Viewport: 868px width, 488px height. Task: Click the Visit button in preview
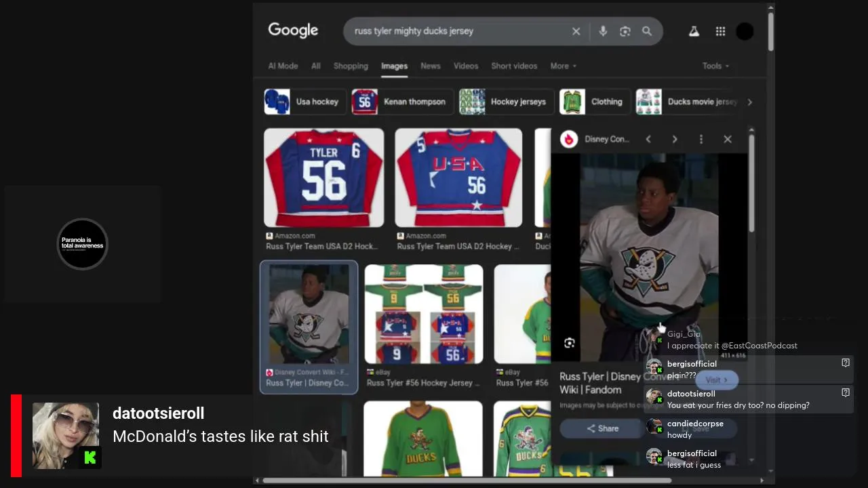pyautogui.click(x=715, y=380)
